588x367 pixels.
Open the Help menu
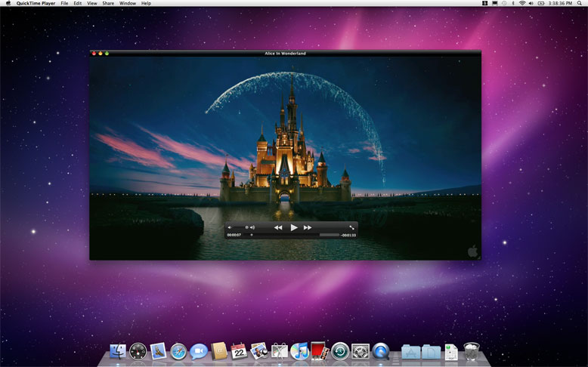[147, 3]
